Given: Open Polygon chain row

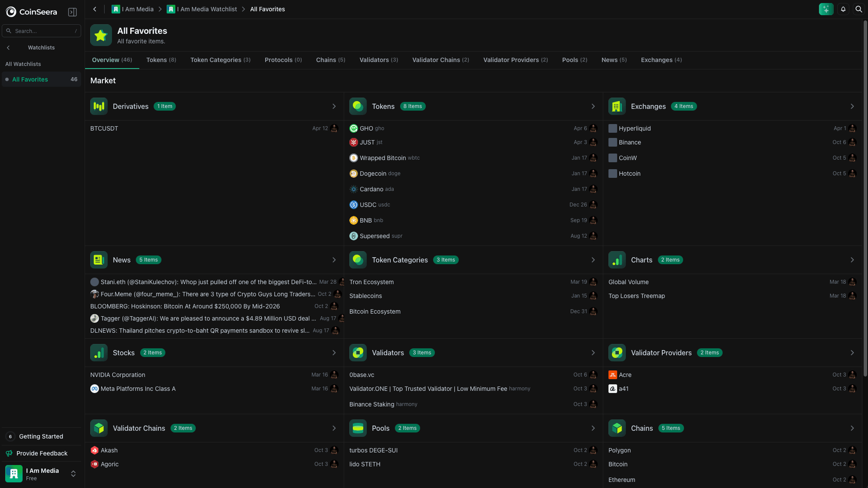Looking at the screenshot, I should (x=732, y=450).
